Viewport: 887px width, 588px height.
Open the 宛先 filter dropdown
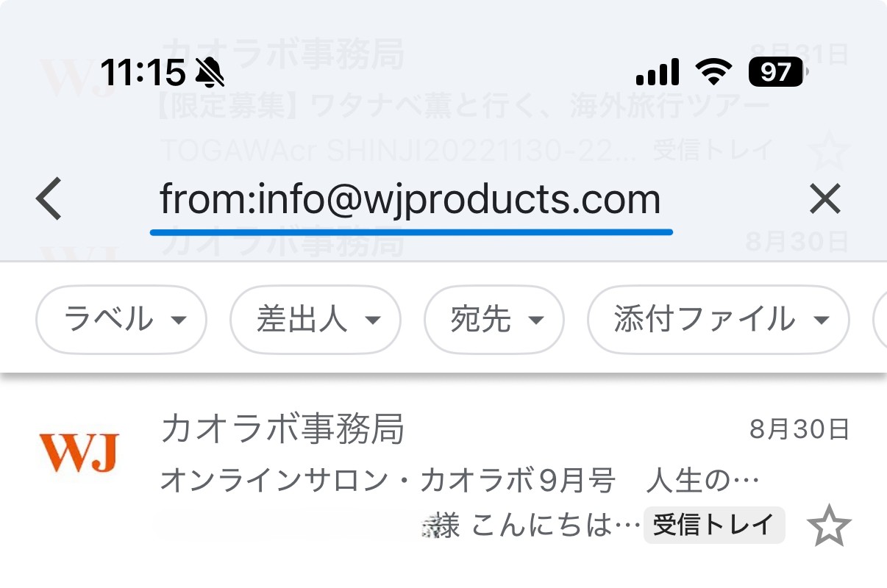494,320
